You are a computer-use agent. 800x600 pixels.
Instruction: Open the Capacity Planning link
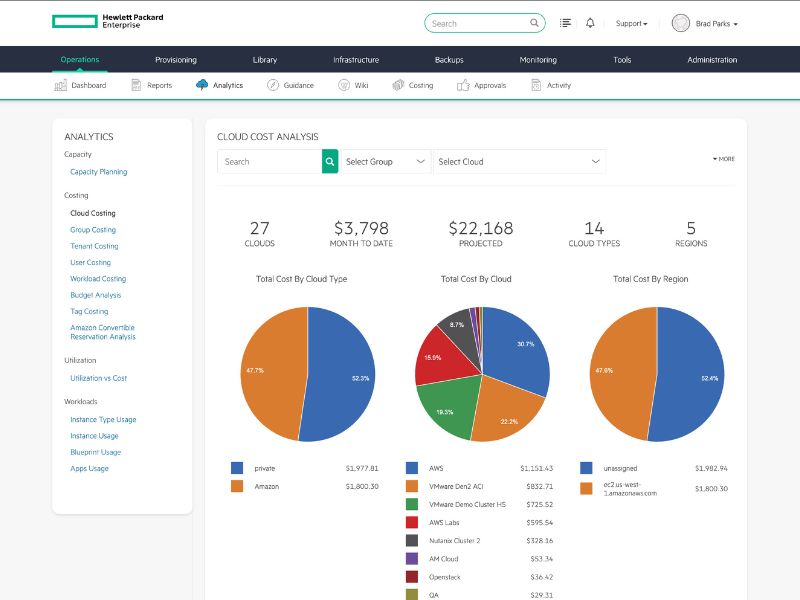[99, 171]
